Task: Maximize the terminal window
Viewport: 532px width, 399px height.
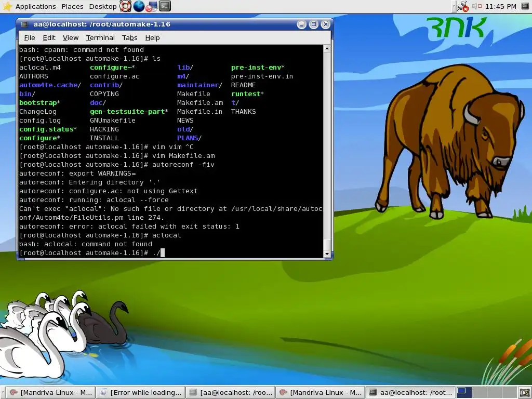Action: click(314, 24)
